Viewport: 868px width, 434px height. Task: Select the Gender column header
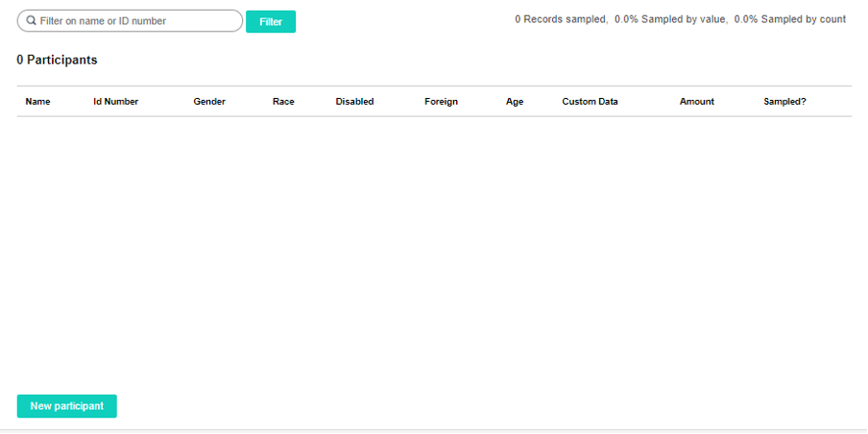(209, 102)
